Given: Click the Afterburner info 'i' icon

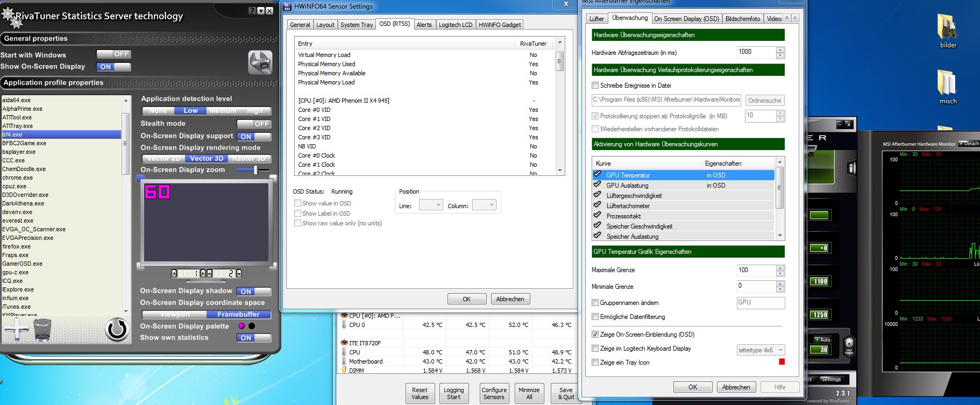Looking at the screenshot, I should 851,168.
